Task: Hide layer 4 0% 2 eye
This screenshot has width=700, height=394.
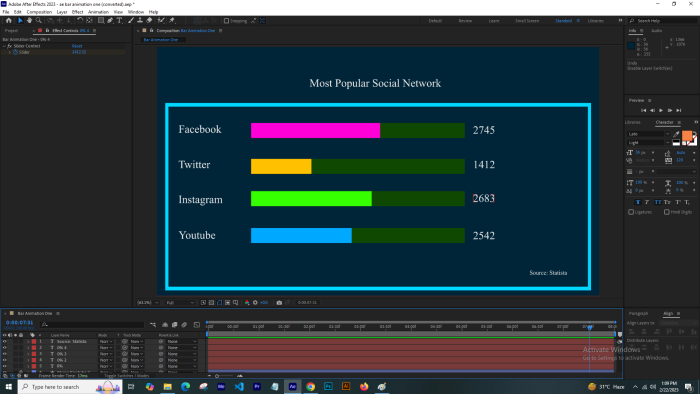Action: click(x=4, y=360)
